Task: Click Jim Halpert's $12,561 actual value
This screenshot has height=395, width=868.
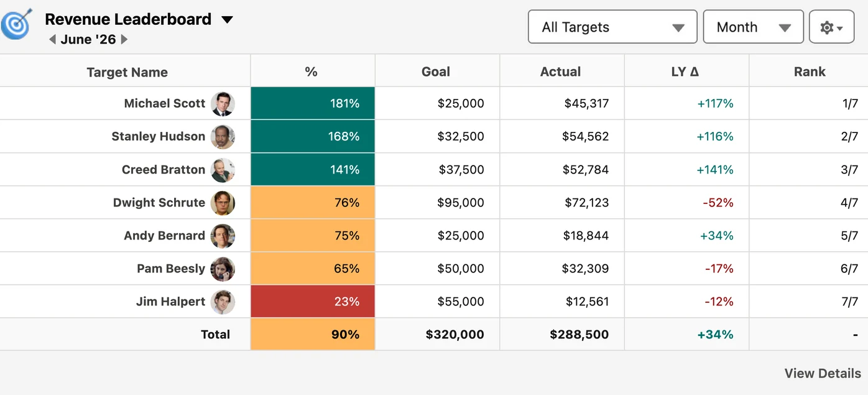Action: click(x=587, y=301)
